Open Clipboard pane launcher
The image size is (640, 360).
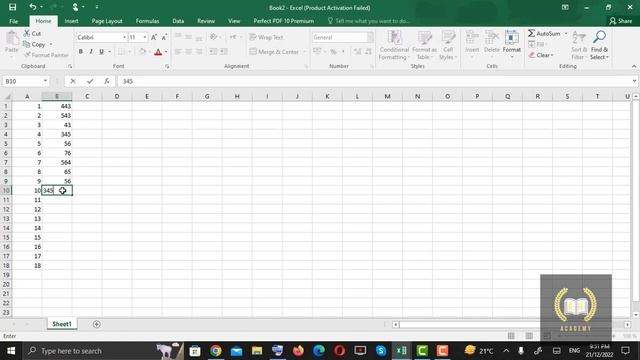[x=70, y=66]
